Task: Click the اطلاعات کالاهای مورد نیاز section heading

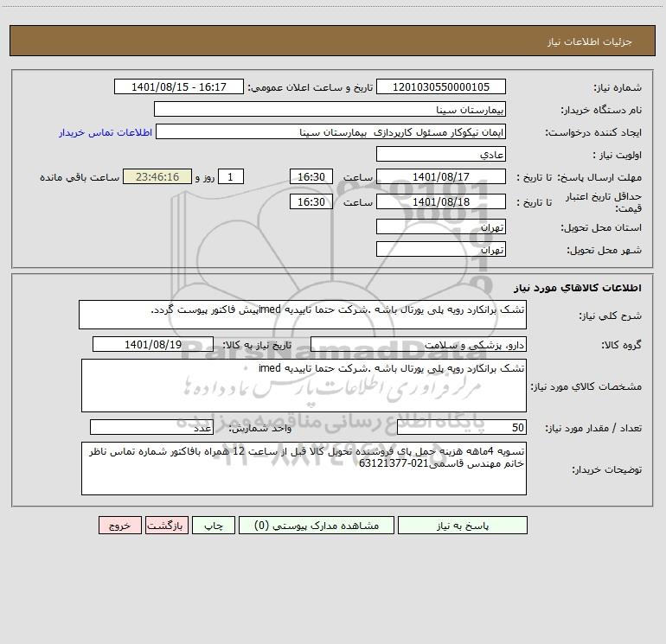Action: (x=578, y=288)
